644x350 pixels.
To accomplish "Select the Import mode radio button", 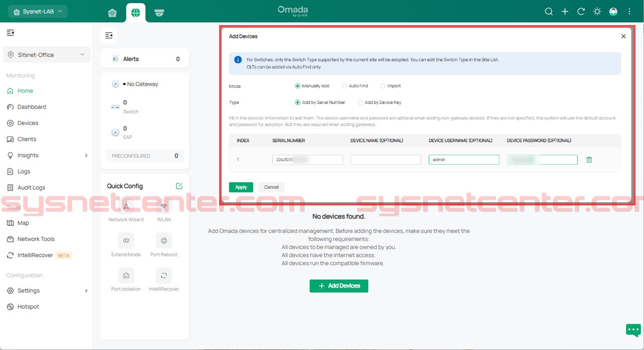I will [383, 86].
